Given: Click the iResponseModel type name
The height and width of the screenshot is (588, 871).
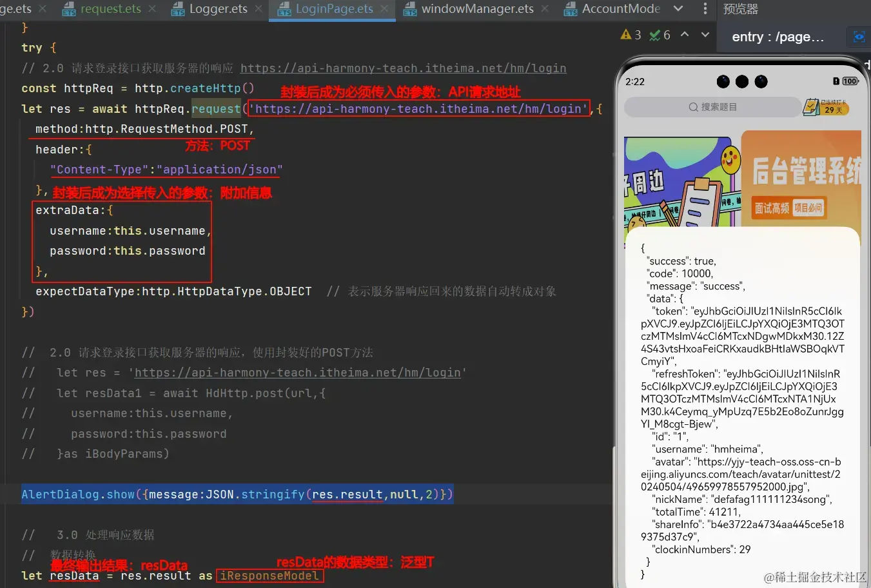Looking at the screenshot, I should coord(269,576).
